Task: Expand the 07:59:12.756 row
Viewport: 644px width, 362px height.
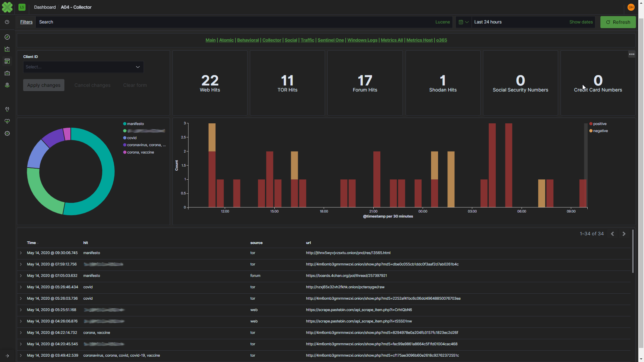Action: coord(21,264)
